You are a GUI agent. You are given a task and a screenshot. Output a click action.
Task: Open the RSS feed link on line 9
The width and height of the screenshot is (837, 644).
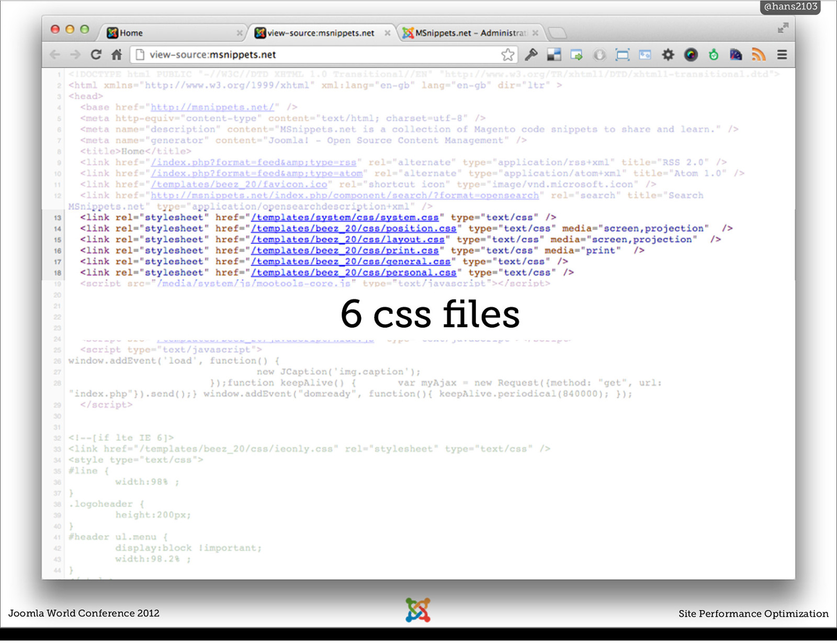[254, 163]
